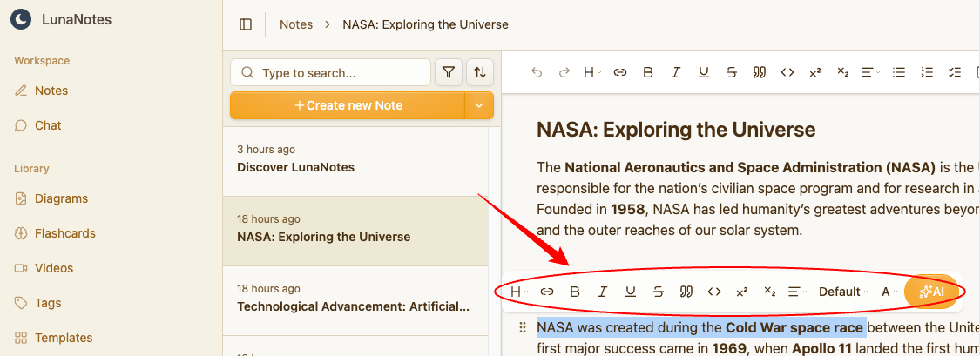Image resolution: width=980 pixels, height=356 pixels.
Task: Click the orange AI button
Action: click(x=932, y=292)
